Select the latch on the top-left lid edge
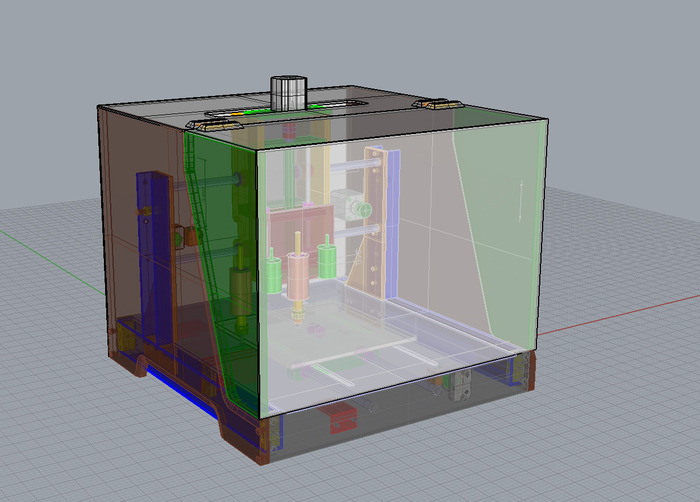The image size is (700, 502). click(x=215, y=125)
